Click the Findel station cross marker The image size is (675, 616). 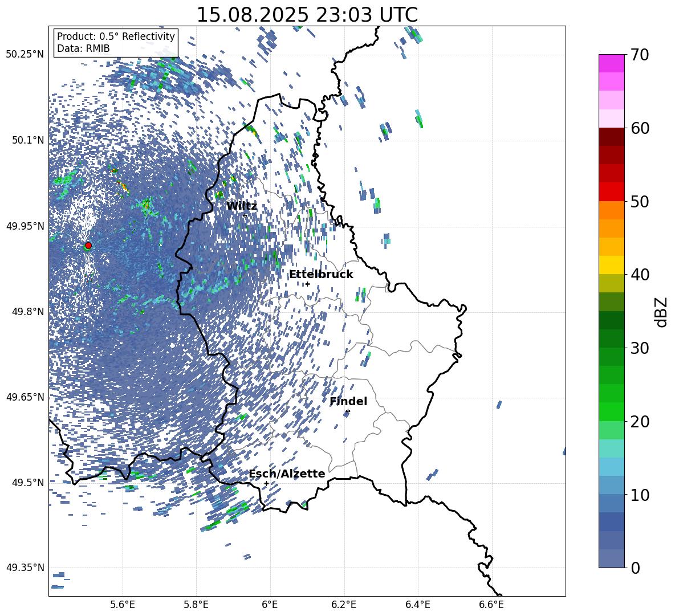(x=348, y=411)
